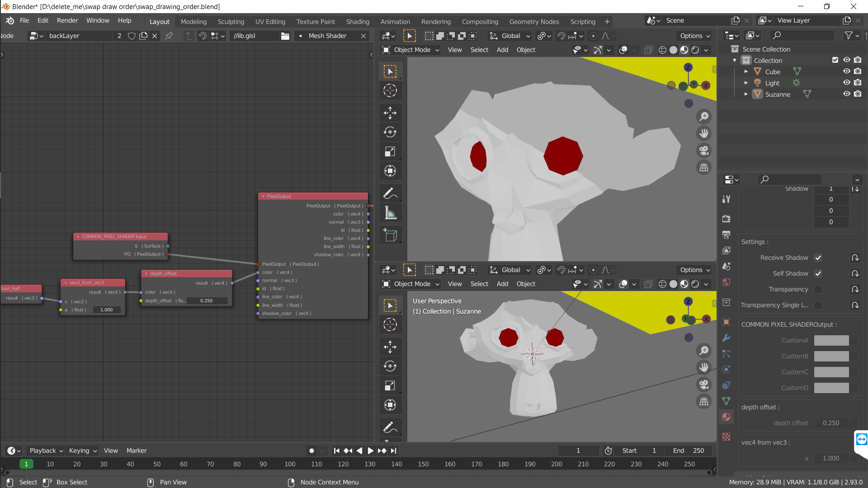Click CustomA color swatch
The height and width of the screenshot is (488, 868).
[x=831, y=340]
